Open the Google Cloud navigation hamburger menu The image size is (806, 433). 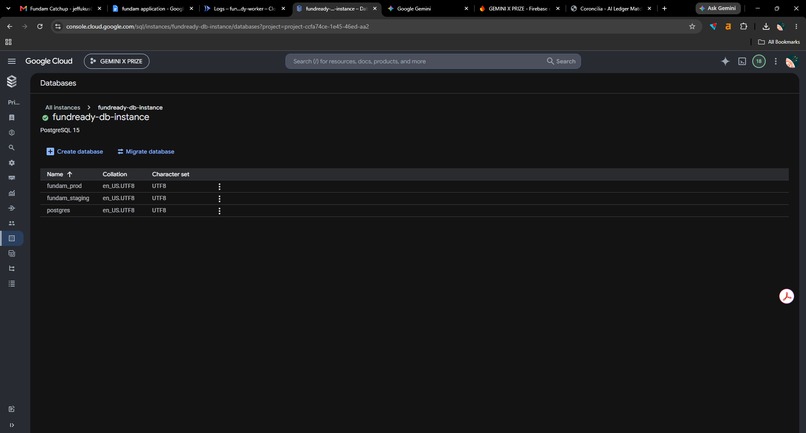(11, 61)
